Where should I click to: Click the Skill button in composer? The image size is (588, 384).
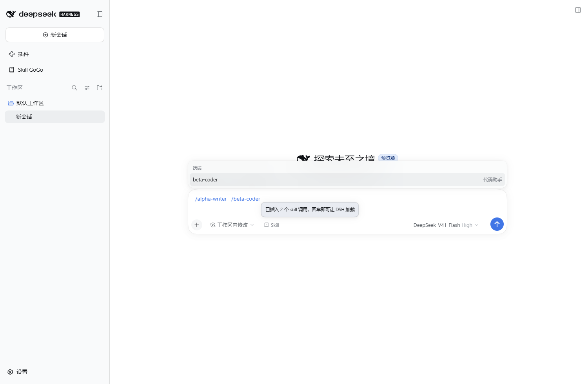coord(272,225)
